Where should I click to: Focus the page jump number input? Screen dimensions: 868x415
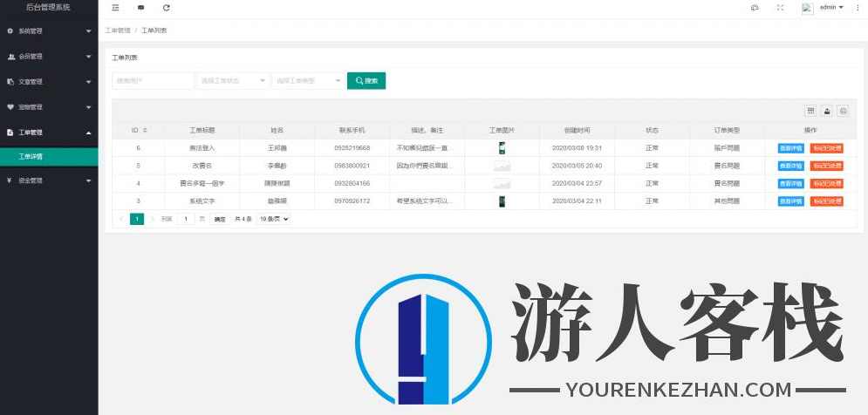pyautogui.click(x=186, y=219)
